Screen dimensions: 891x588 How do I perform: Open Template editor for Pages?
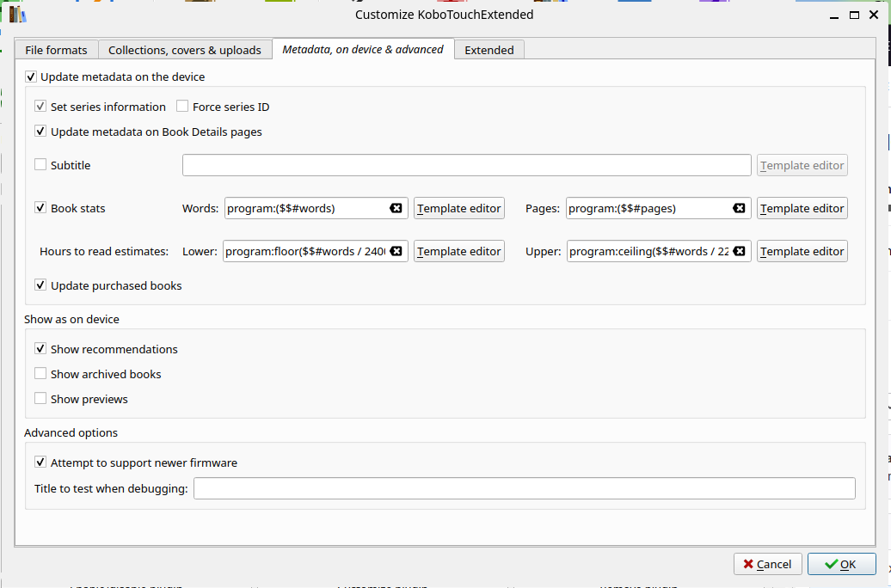pyautogui.click(x=802, y=209)
